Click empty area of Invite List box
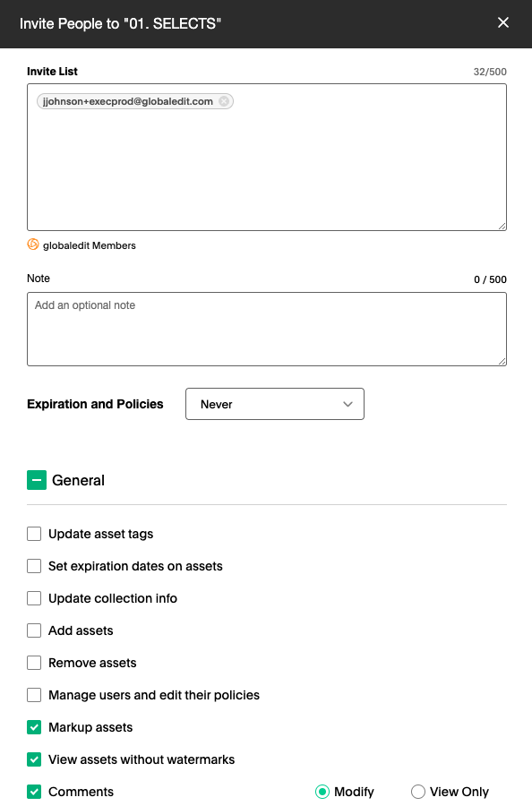 pos(267,169)
